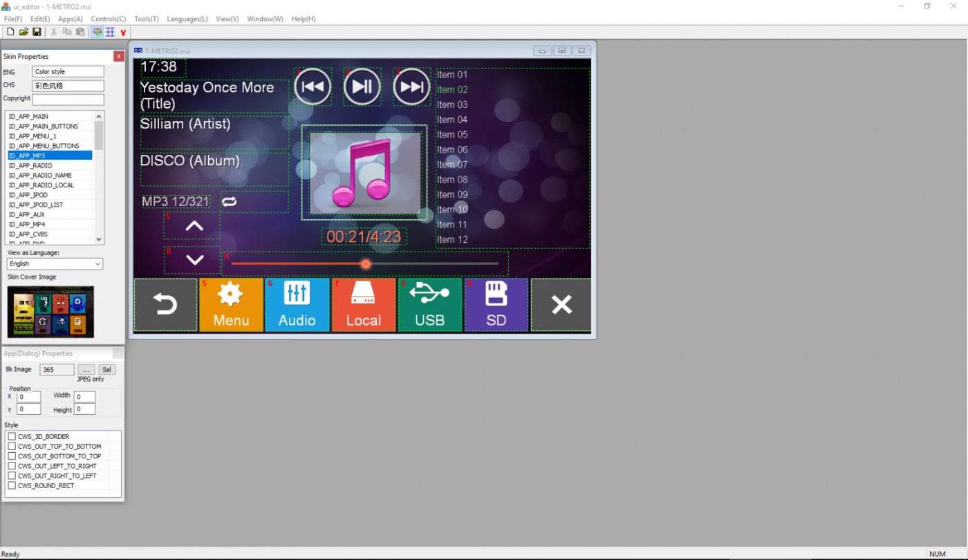Open the Languages(L) menu
Viewport: 968px width, 560px height.
pyautogui.click(x=187, y=19)
